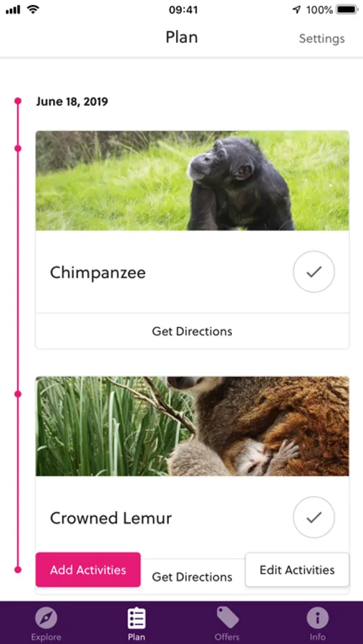This screenshot has height=644, width=363.
Task: Open the Offers tag icon
Action: [x=227, y=618]
